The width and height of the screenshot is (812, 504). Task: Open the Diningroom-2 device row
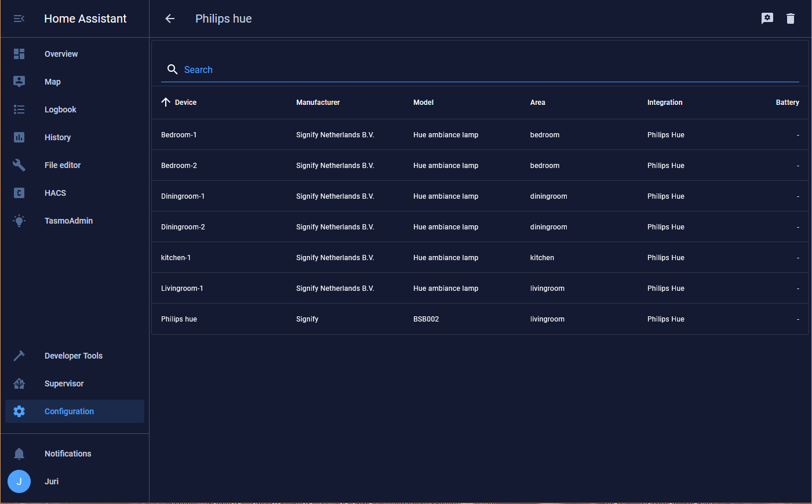coord(480,227)
